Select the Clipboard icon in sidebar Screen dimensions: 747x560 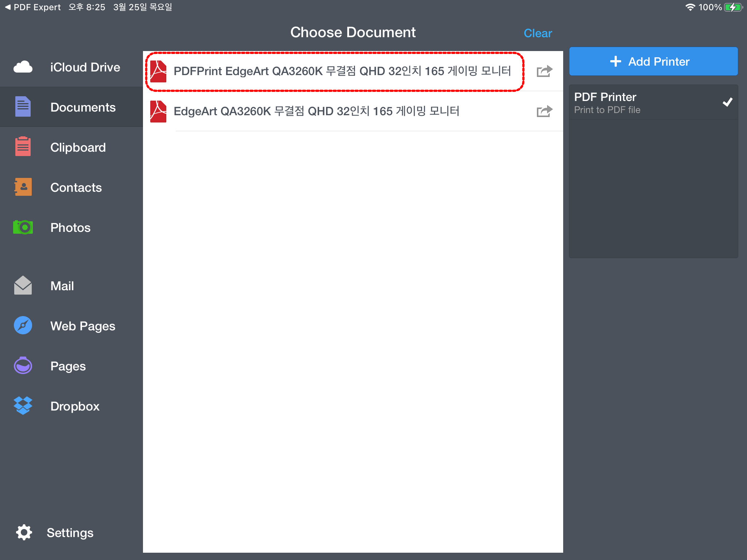coord(23,147)
